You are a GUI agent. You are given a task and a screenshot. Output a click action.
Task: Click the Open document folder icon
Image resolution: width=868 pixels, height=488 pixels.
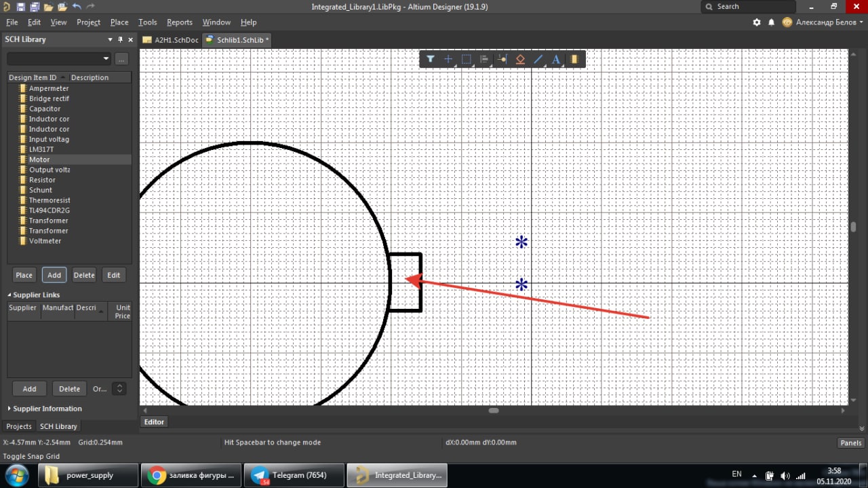tap(48, 7)
